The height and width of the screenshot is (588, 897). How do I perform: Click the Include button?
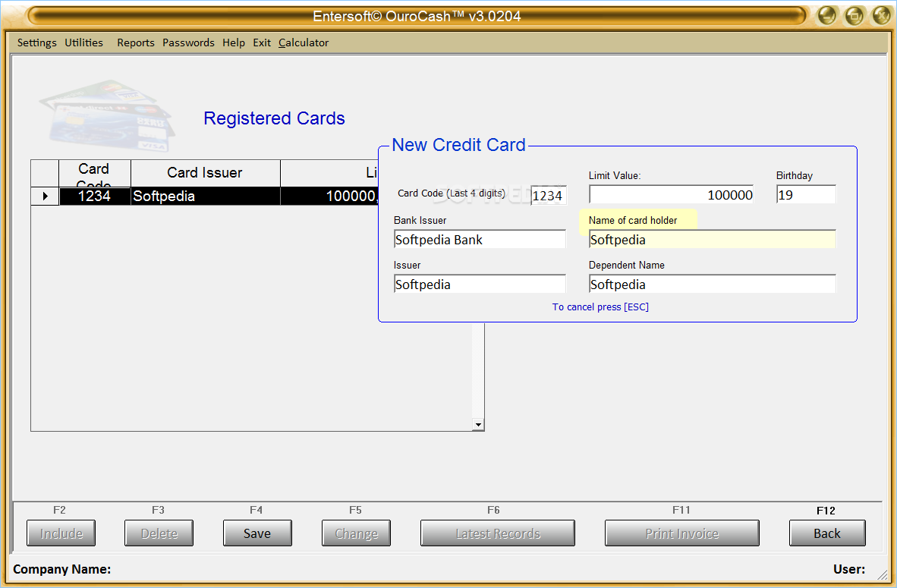(61, 533)
